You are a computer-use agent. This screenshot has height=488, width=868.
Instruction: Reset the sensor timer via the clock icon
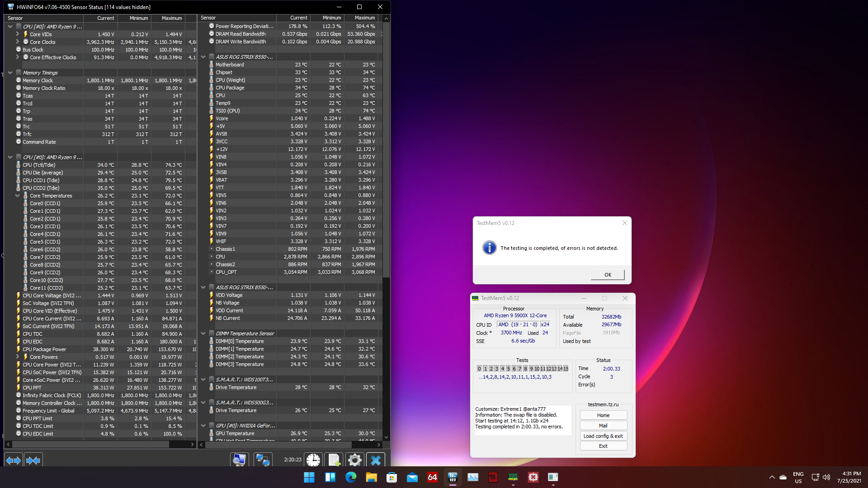313,460
